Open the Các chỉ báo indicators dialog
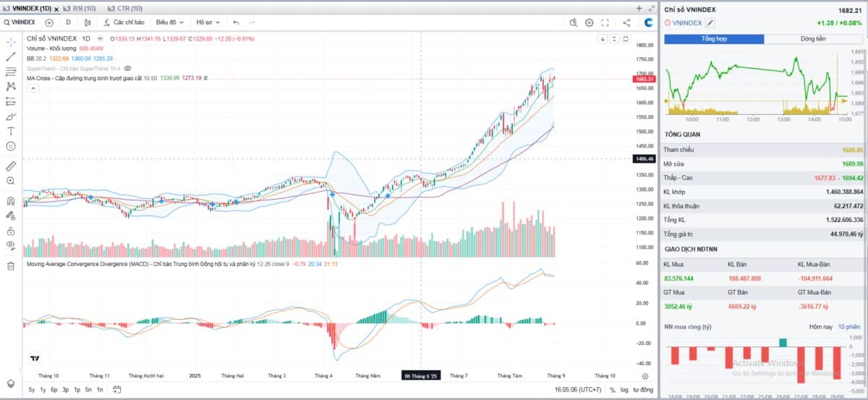 point(123,22)
